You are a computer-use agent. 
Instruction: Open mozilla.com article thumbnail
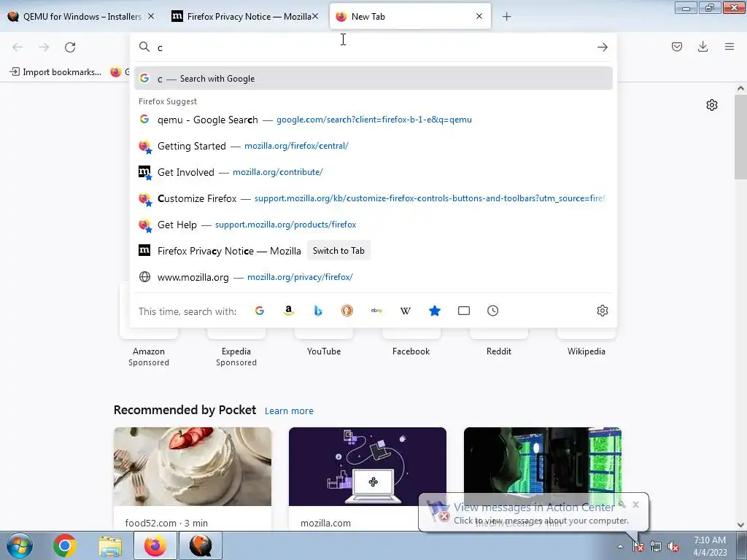(368, 467)
